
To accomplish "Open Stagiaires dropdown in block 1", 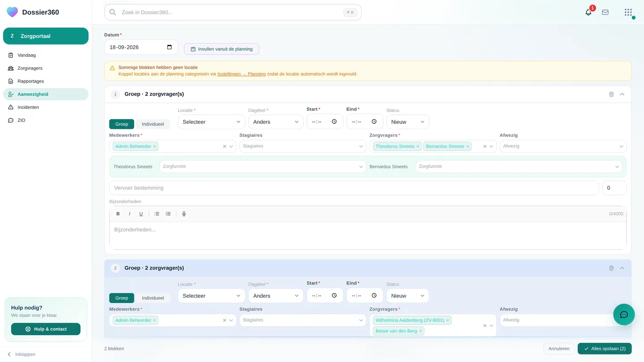I will click(x=303, y=146).
